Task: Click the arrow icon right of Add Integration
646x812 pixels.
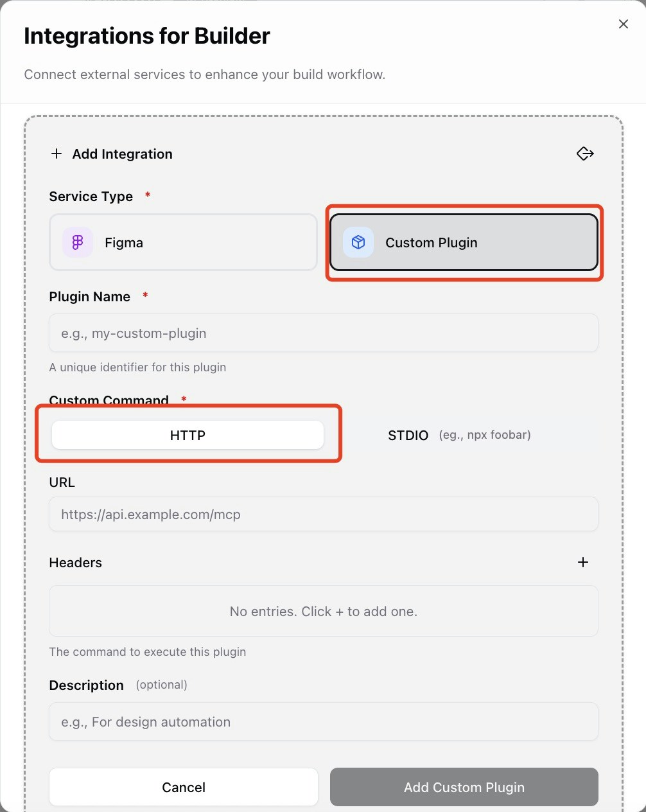Action: point(585,154)
